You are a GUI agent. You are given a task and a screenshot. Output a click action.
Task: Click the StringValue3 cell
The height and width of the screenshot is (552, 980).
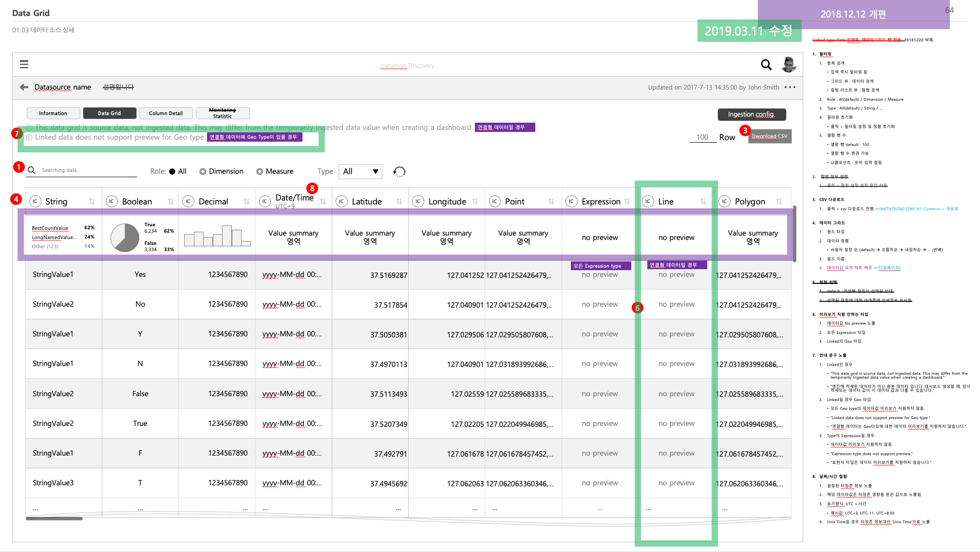tap(53, 483)
